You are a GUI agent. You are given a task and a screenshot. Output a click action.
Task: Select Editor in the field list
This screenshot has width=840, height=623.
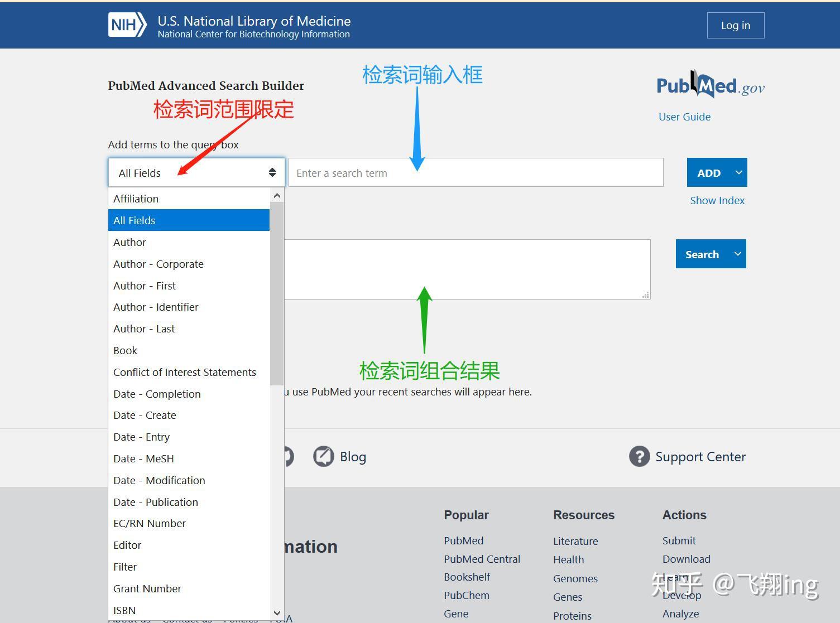(189, 545)
